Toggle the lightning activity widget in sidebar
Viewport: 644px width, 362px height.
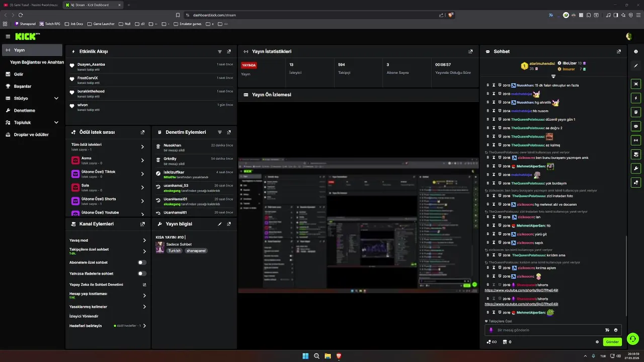636,98
